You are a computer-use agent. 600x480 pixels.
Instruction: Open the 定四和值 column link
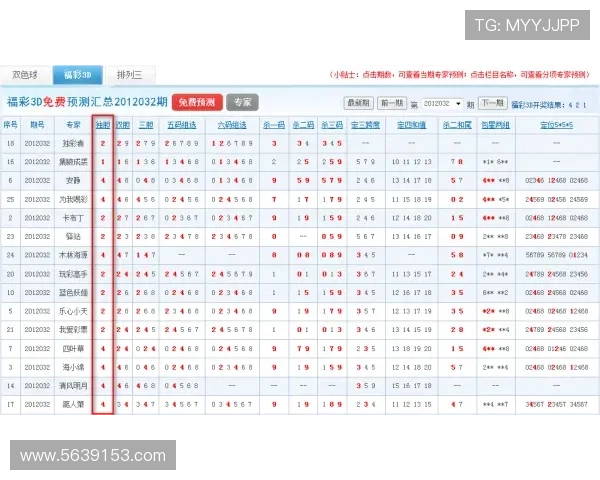[411, 125]
